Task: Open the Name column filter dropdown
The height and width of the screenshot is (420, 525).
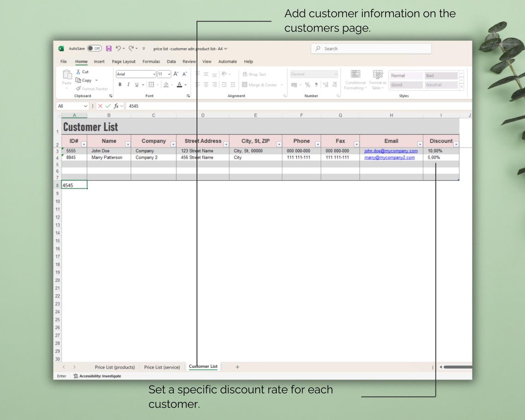Action: [x=128, y=144]
